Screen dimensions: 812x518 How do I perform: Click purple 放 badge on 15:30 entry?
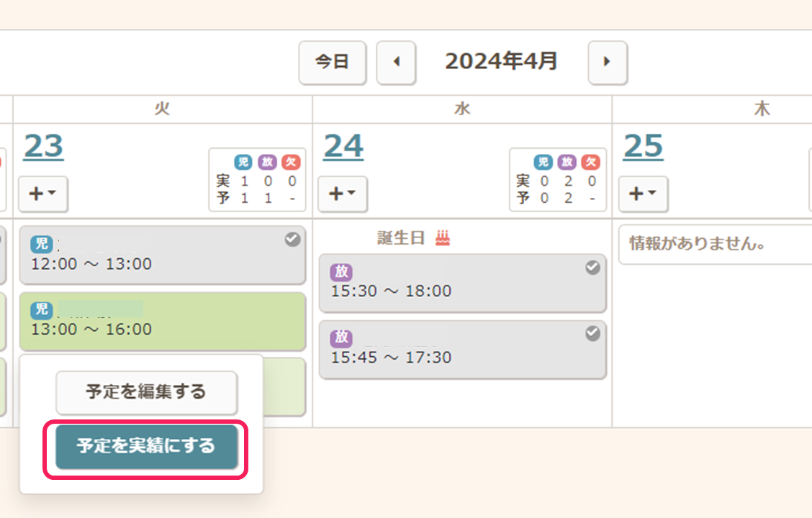[x=341, y=271]
